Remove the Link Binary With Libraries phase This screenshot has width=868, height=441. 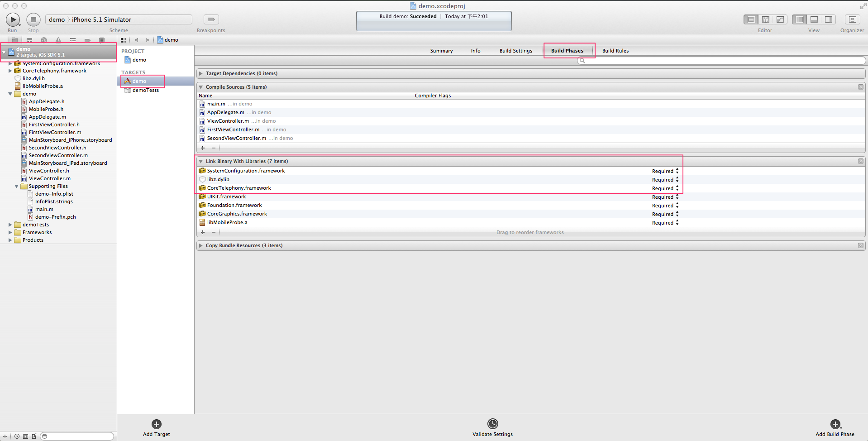pyautogui.click(x=861, y=161)
